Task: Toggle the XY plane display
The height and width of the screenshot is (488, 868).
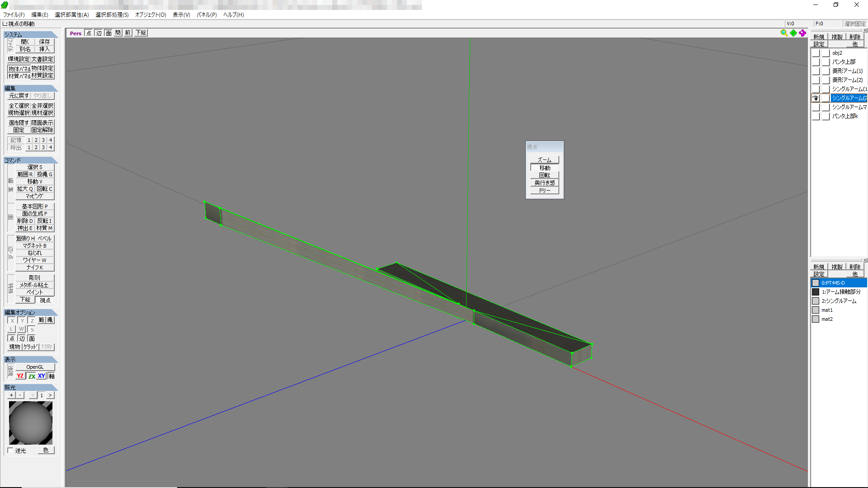Action: pos(42,376)
